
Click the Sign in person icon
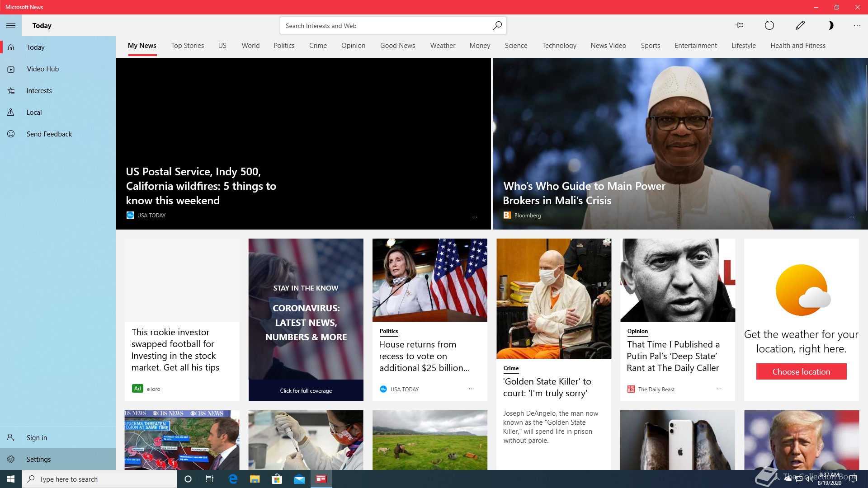(11, 438)
